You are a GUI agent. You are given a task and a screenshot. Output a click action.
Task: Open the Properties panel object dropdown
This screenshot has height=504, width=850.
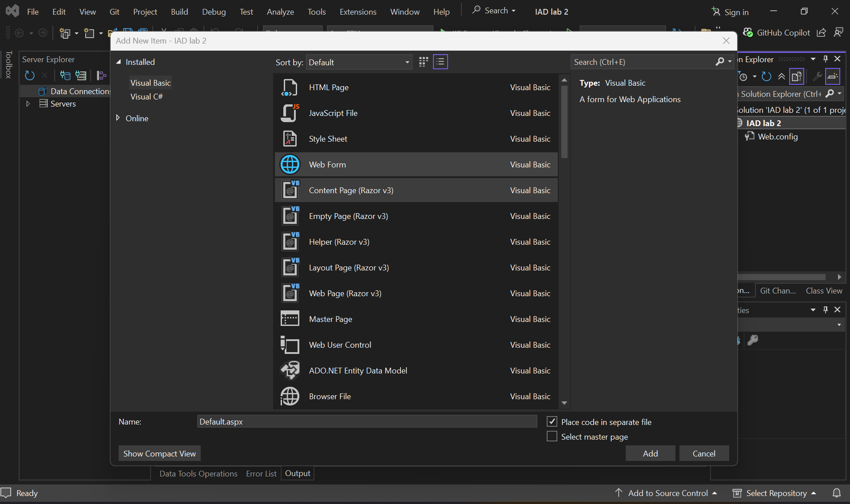click(839, 325)
